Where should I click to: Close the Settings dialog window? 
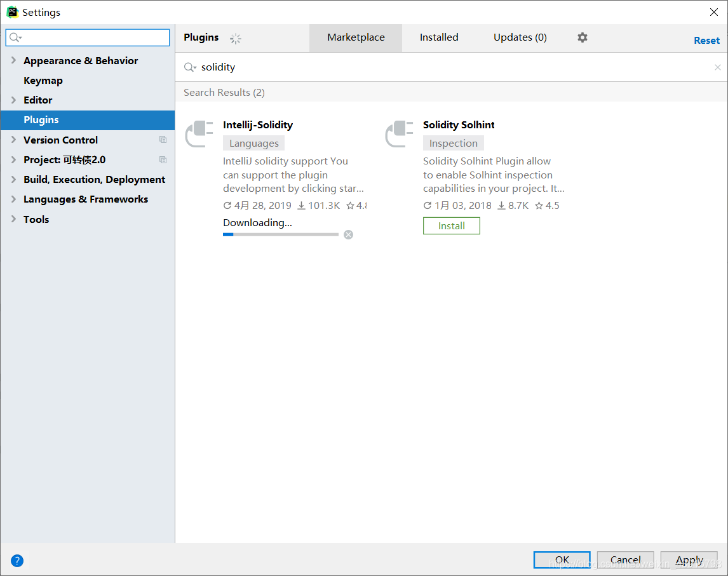(x=714, y=12)
